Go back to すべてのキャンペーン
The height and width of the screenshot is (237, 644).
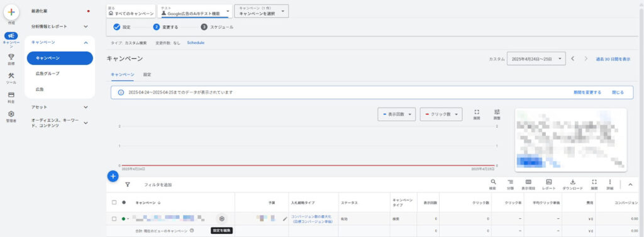131,11
